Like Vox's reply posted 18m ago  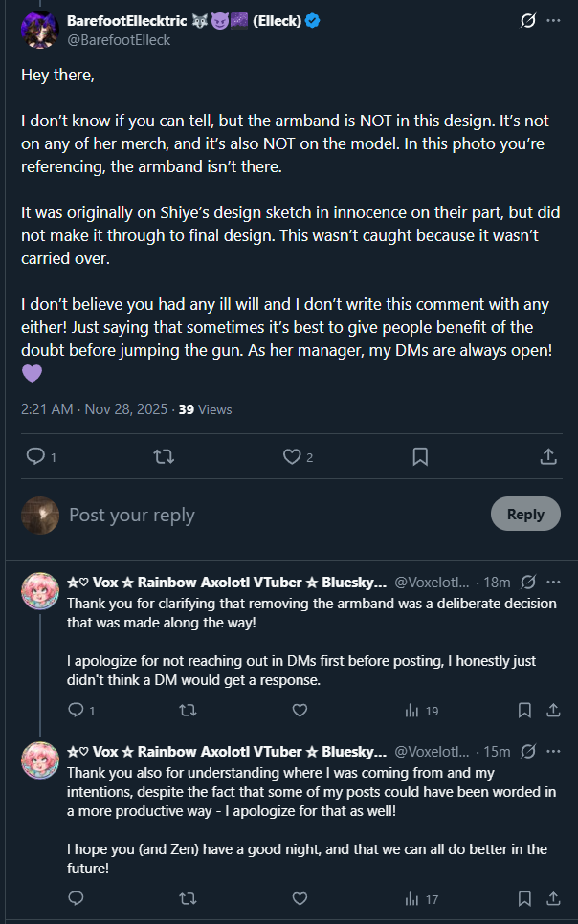pyautogui.click(x=300, y=710)
